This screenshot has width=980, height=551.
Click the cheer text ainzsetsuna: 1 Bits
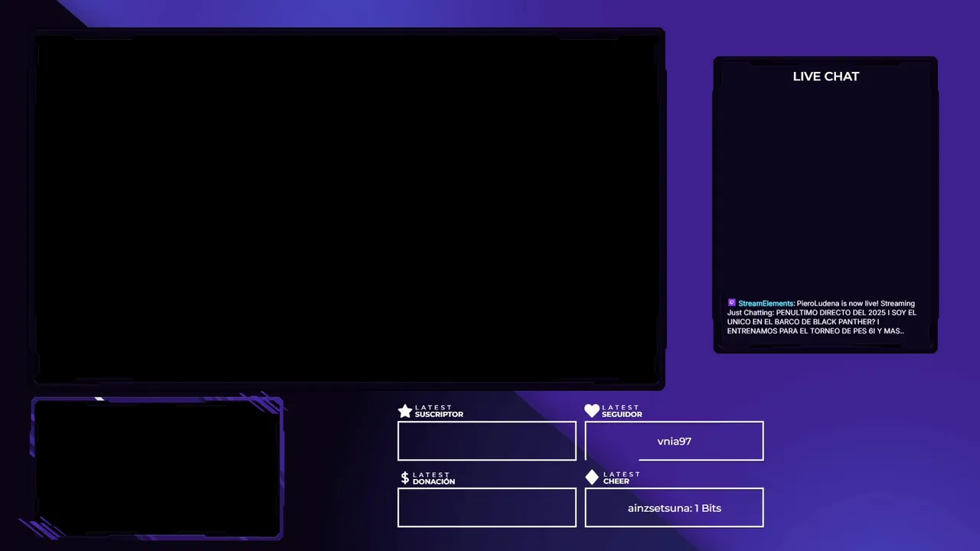674,508
